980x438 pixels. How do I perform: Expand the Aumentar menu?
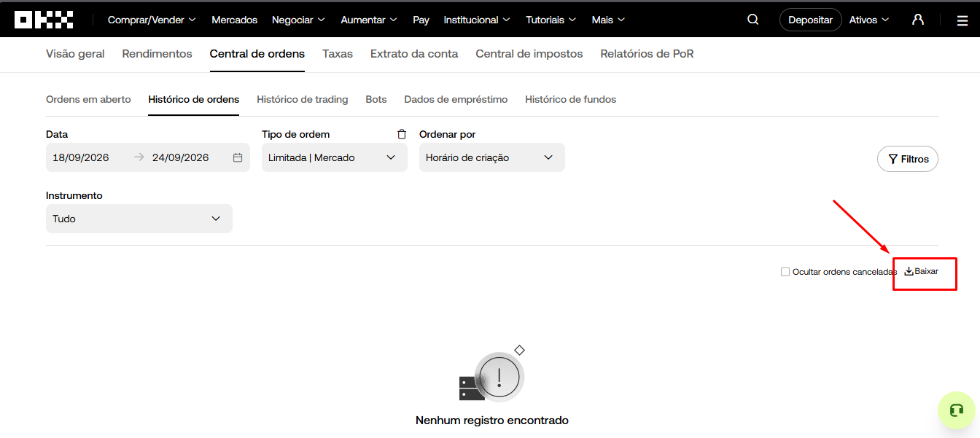[369, 20]
